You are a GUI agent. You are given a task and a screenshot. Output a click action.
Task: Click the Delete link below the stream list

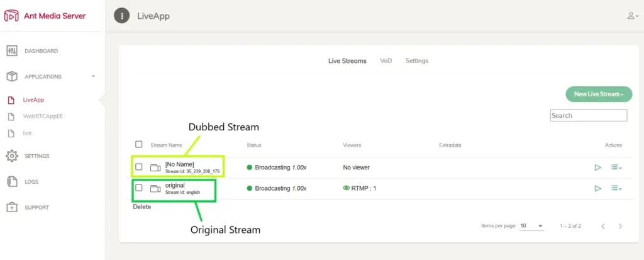click(142, 207)
